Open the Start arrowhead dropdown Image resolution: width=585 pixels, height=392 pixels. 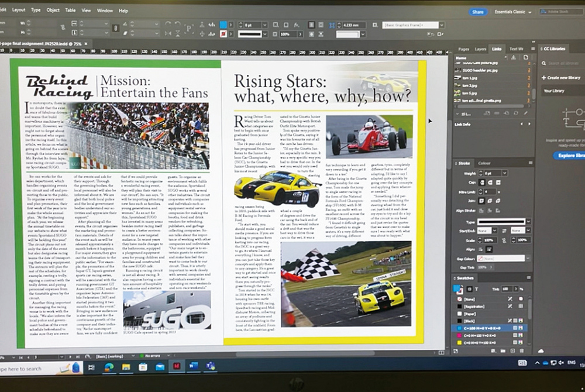tap(494, 231)
